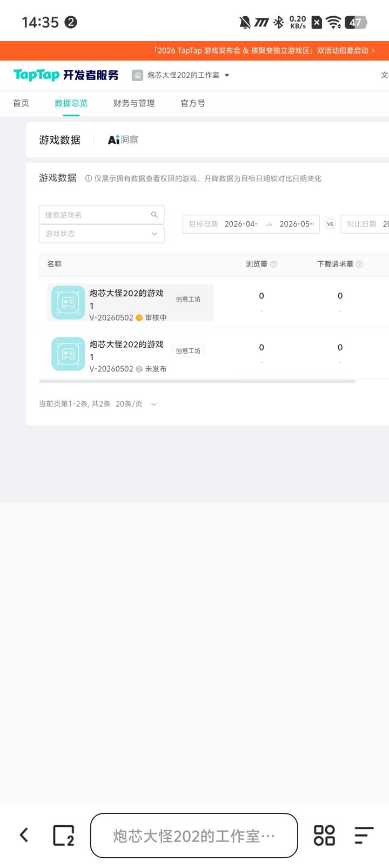Screen dimensions: 389x868
Task: Click the 当前页第1-2条, 共2条 text
Action: pos(75,404)
